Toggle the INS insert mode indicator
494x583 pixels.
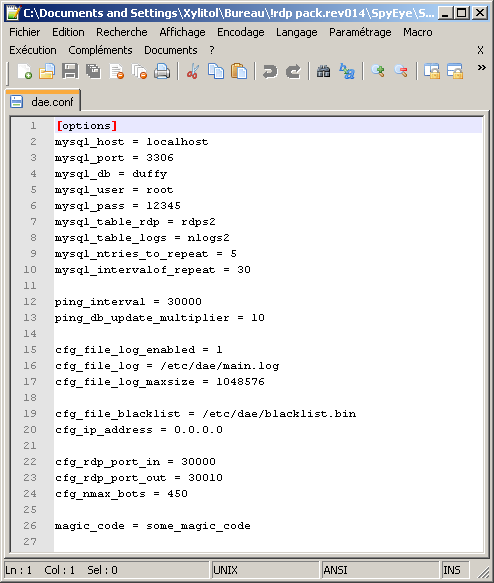tap(452, 570)
